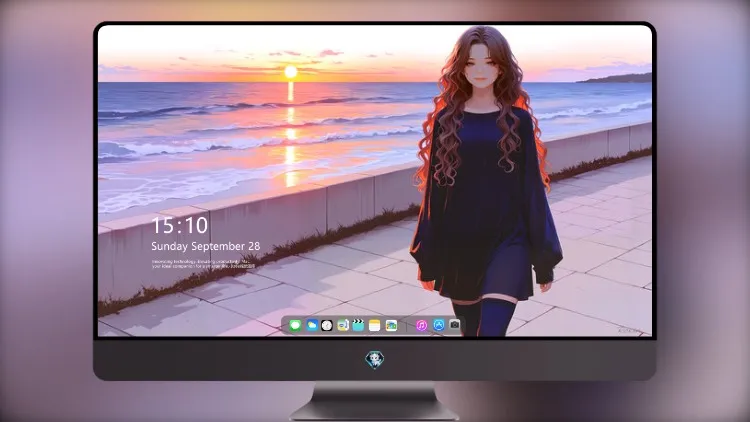Screen dimensions: 750x422
Task: Open the Weather app in dock
Action: click(x=311, y=325)
